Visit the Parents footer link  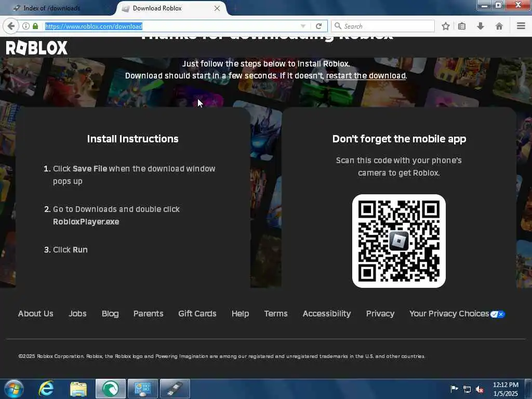(148, 314)
